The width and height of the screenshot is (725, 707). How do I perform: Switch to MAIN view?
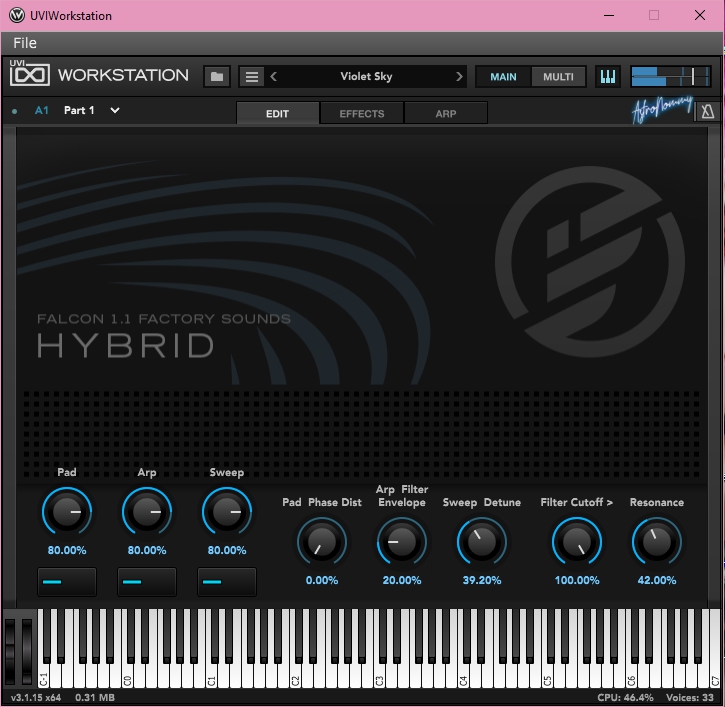click(503, 77)
